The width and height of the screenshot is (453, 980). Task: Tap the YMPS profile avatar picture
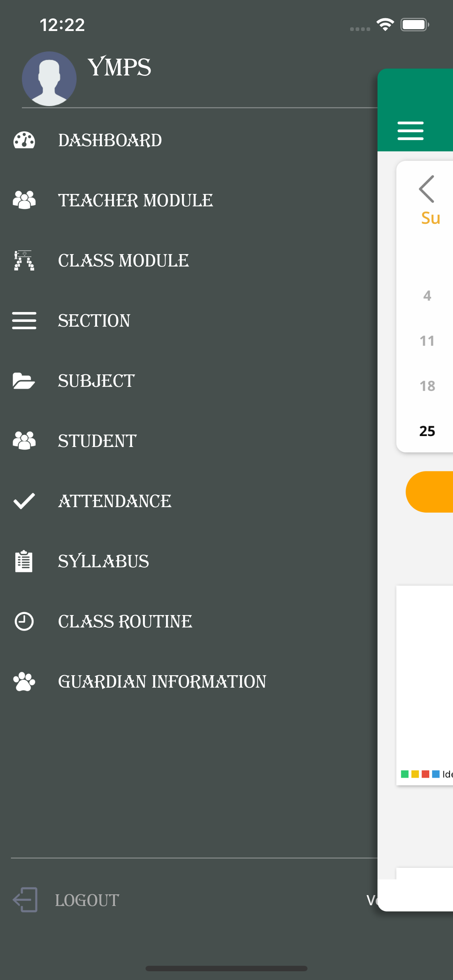(x=49, y=79)
